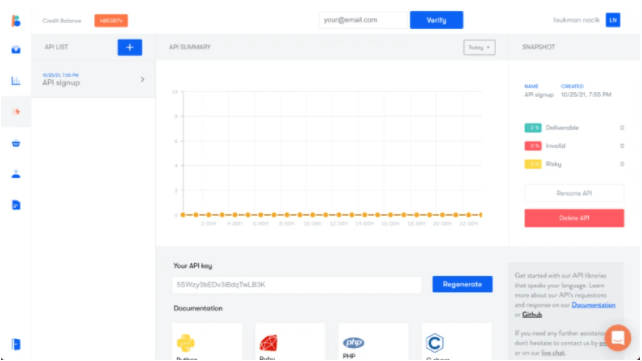Image resolution: width=642 pixels, height=361 pixels.
Task: Select the API signup entry in the API list
Action: coord(93,79)
